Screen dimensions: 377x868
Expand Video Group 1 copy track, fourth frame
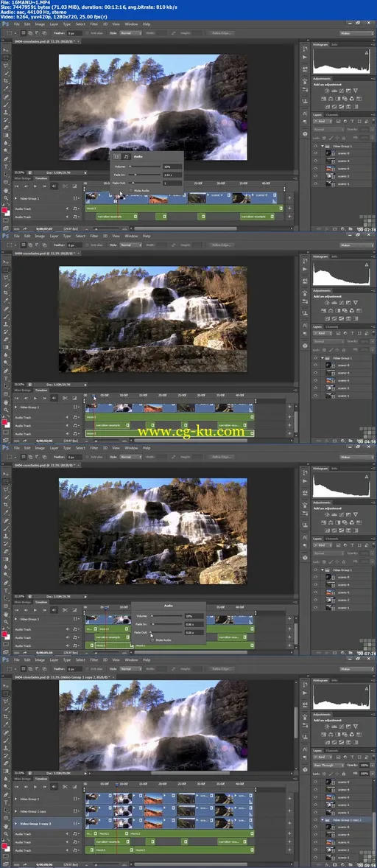point(16,811)
